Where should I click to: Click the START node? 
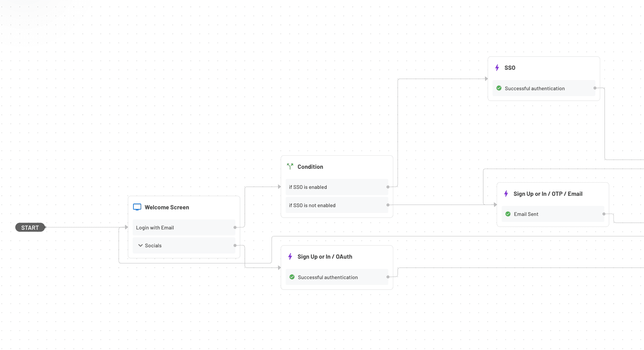tap(30, 227)
